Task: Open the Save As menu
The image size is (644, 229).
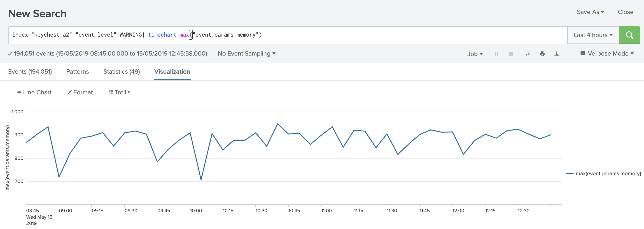Action: [x=590, y=12]
